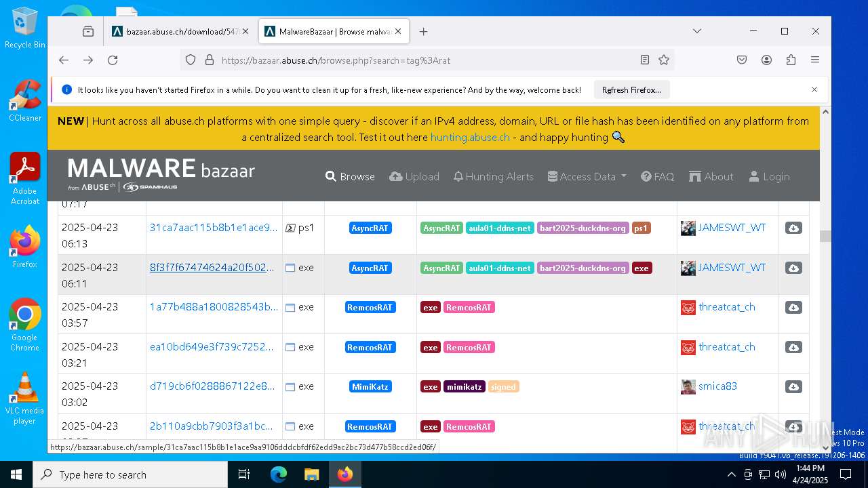Open About page
868x488 pixels.
pyautogui.click(x=711, y=176)
